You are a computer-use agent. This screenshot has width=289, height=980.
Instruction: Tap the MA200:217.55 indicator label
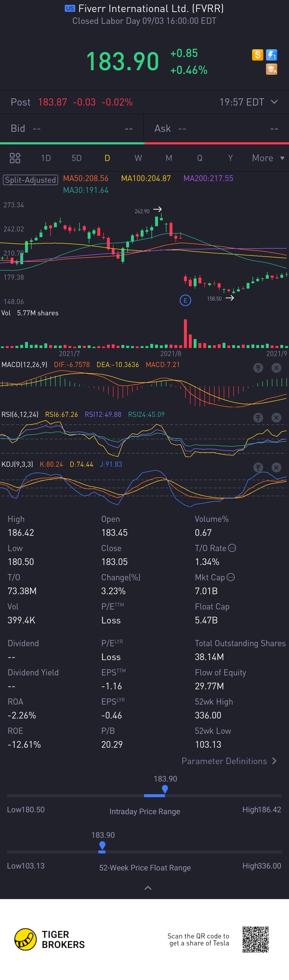coord(208,178)
